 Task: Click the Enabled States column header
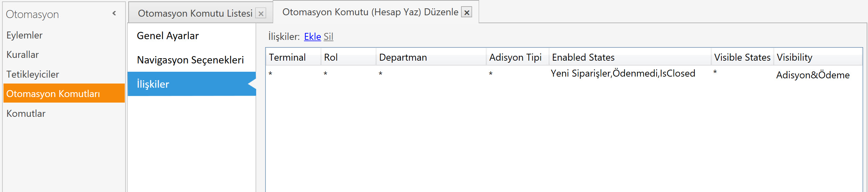[583, 58]
